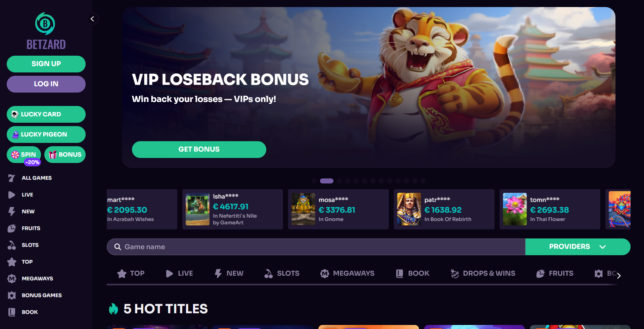Click the Sign Up button
The image size is (644, 329).
pyautogui.click(x=46, y=64)
